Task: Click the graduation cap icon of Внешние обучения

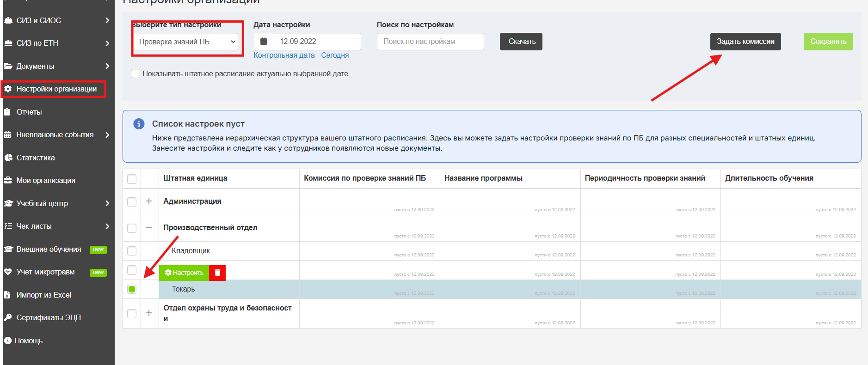Action: tap(8, 249)
